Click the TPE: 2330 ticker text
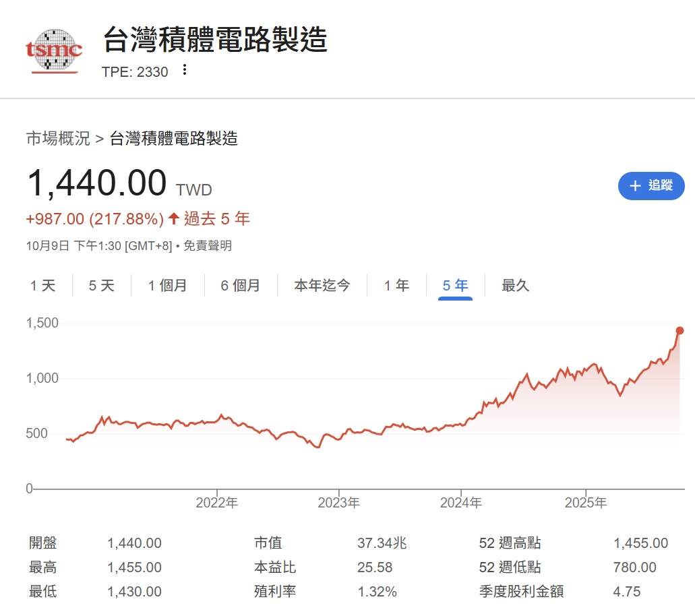The width and height of the screenshot is (695, 616). click(135, 72)
